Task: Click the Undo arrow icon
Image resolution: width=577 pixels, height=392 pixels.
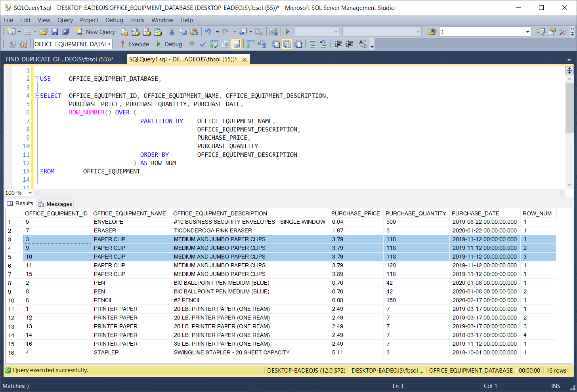Action: point(208,32)
